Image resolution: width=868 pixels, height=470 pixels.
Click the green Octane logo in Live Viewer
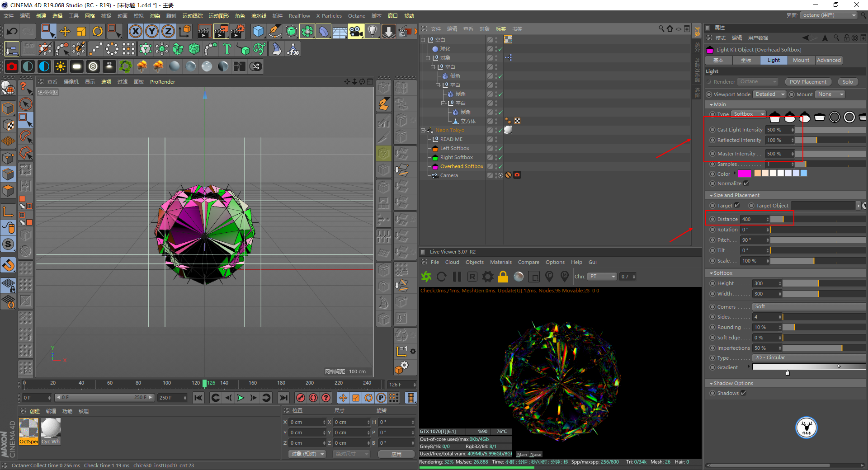pos(426,277)
